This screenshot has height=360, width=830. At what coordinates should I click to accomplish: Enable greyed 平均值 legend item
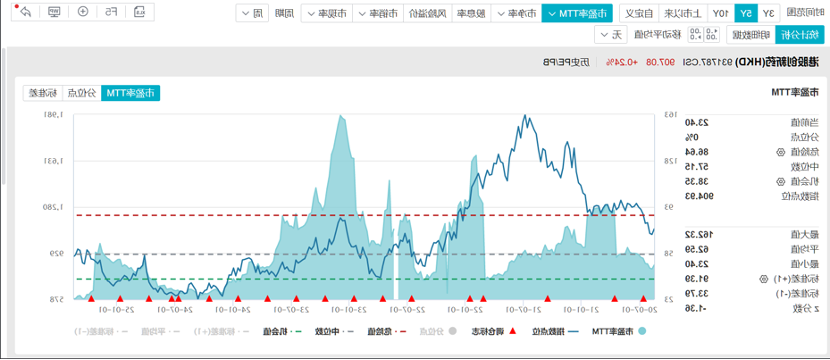click(161, 331)
